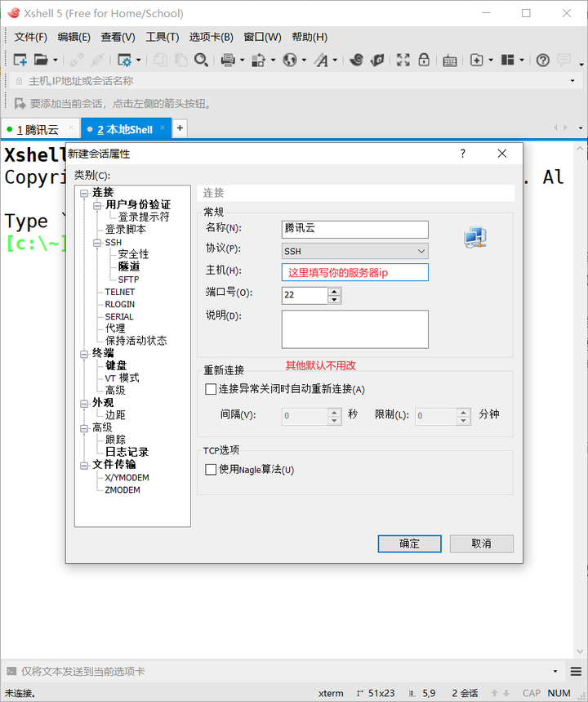The width and height of the screenshot is (588, 702).
Task: Click the Font 'A' icon
Action: pos(321,60)
